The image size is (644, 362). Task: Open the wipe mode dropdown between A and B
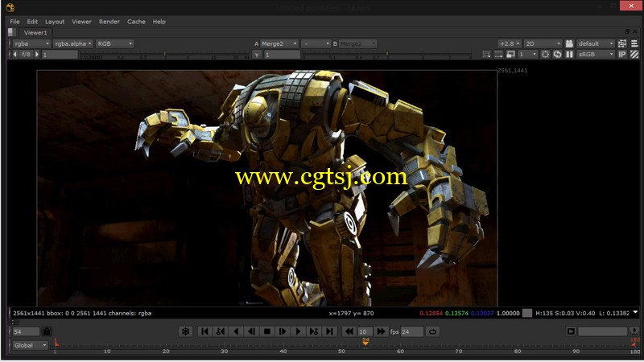click(316, 43)
